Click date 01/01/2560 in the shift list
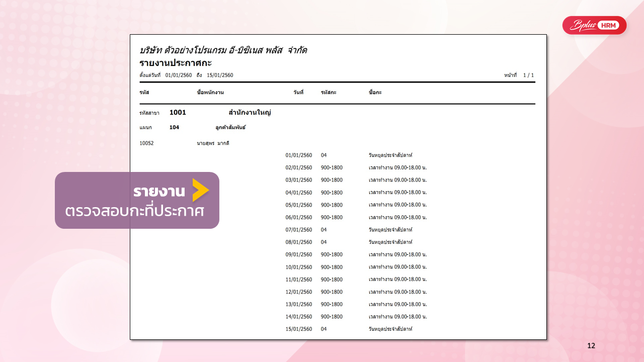The image size is (644, 362). click(x=299, y=155)
